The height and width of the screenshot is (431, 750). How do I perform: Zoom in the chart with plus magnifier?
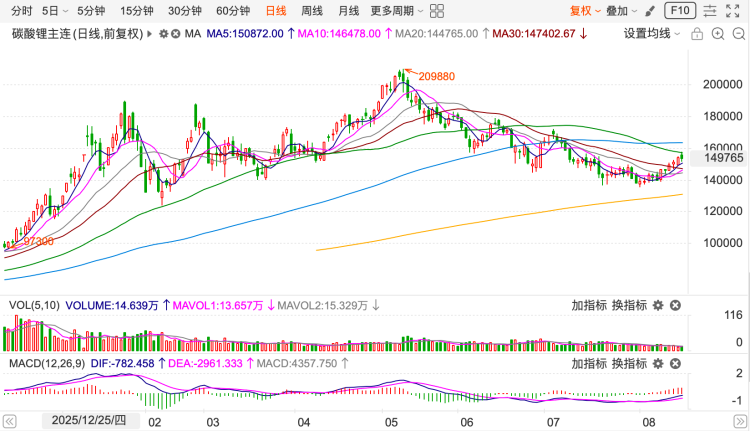point(718,33)
